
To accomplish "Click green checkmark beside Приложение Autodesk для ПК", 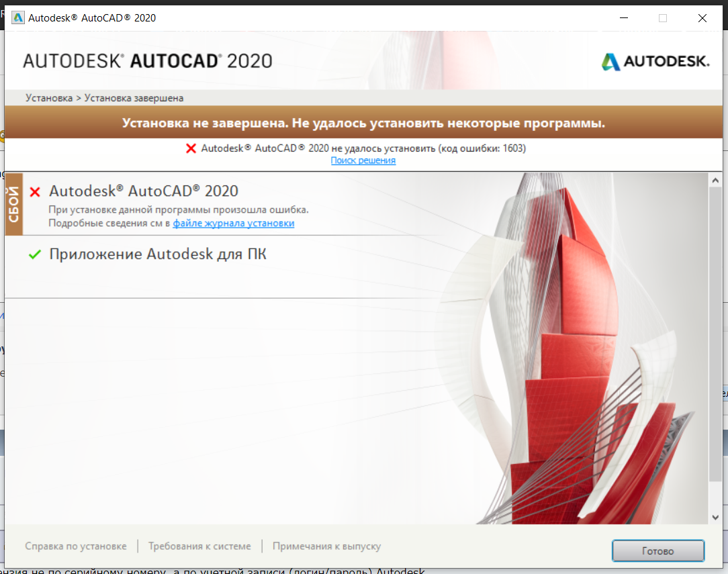I will (35, 254).
